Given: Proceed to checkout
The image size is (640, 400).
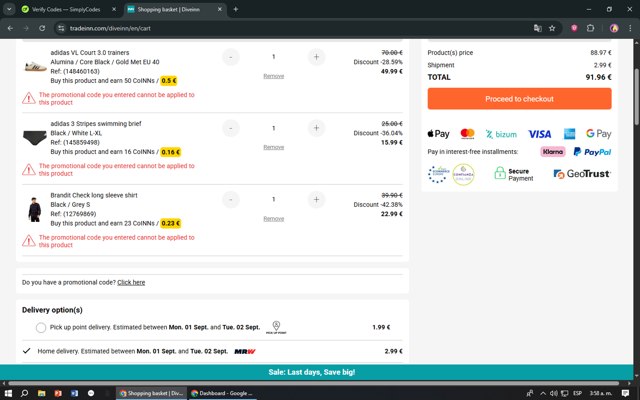Looking at the screenshot, I should click(x=520, y=99).
